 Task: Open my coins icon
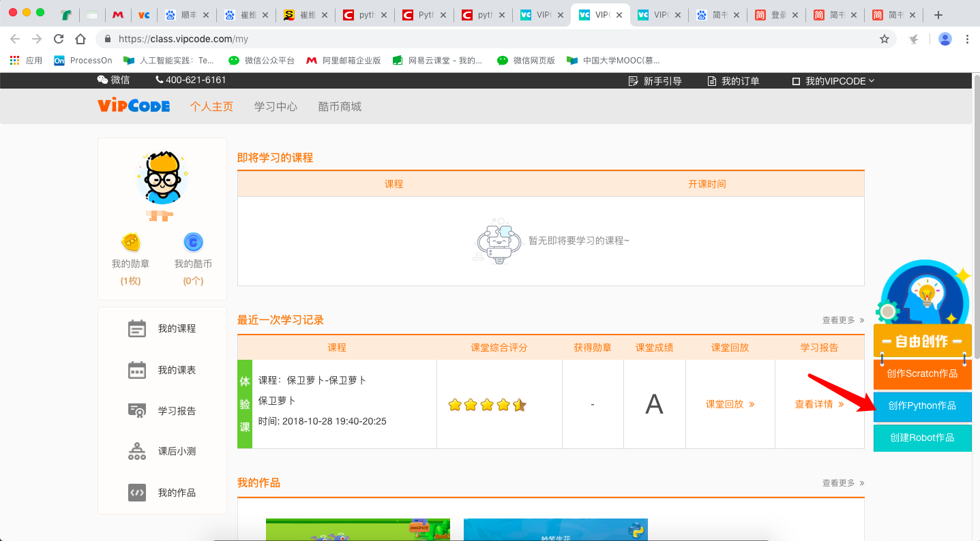(193, 242)
